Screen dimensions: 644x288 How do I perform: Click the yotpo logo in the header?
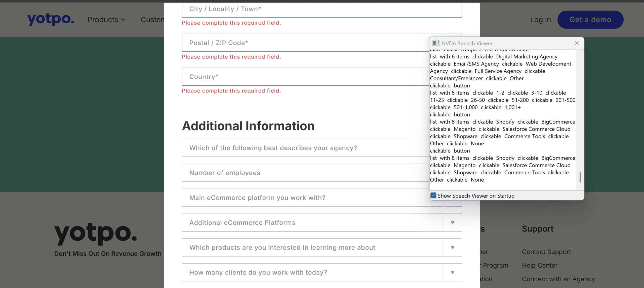click(50, 19)
